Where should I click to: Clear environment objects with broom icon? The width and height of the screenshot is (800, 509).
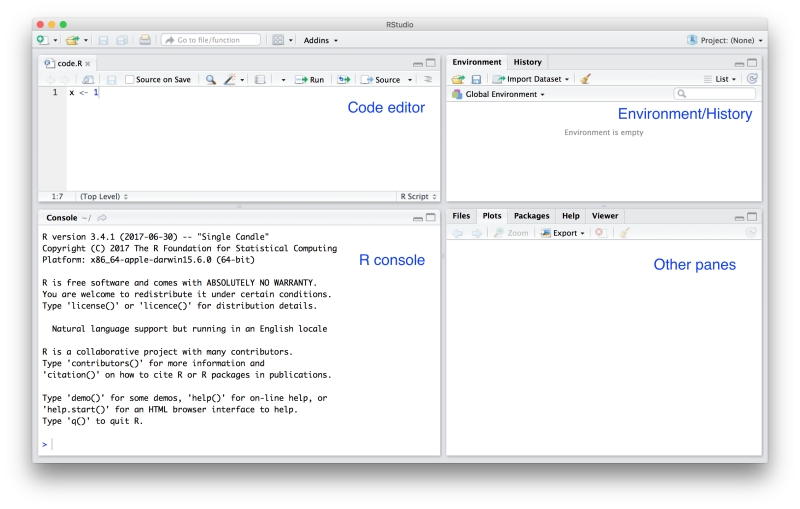[x=586, y=79]
